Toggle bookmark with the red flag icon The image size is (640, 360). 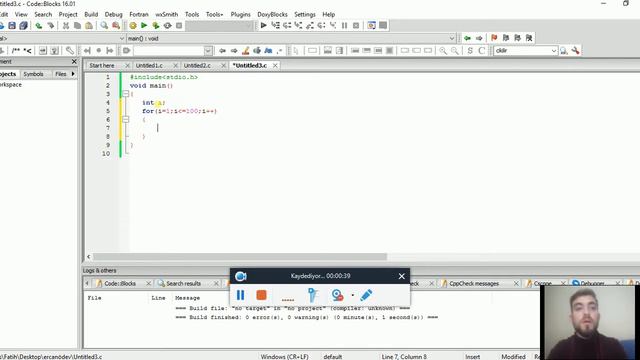point(494,38)
